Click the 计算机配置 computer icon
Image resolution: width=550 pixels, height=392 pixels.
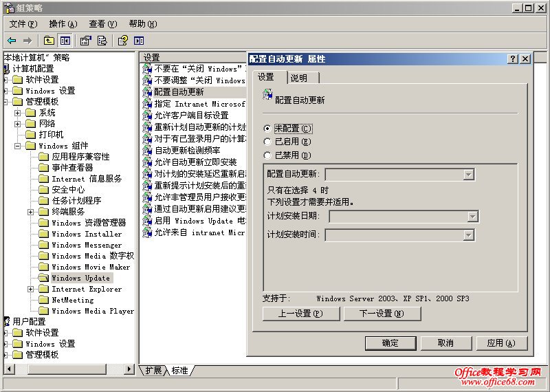click(x=6, y=69)
